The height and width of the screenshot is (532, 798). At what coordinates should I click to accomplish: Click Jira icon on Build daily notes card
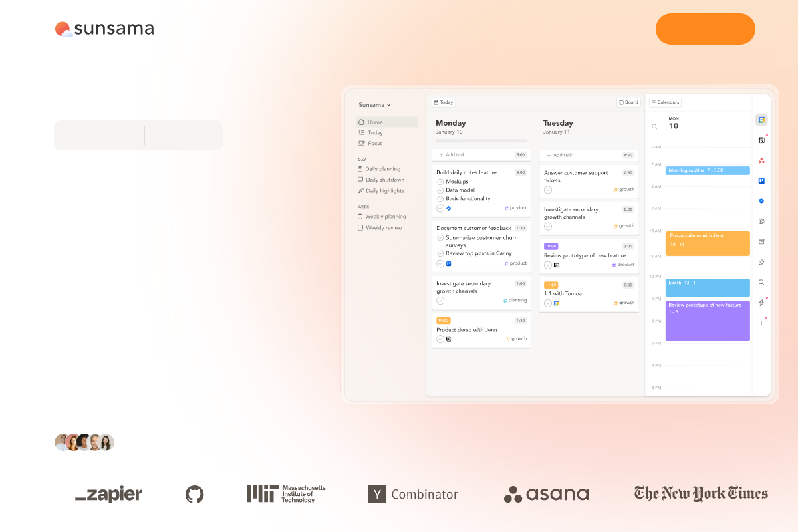pyautogui.click(x=449, y=208)
